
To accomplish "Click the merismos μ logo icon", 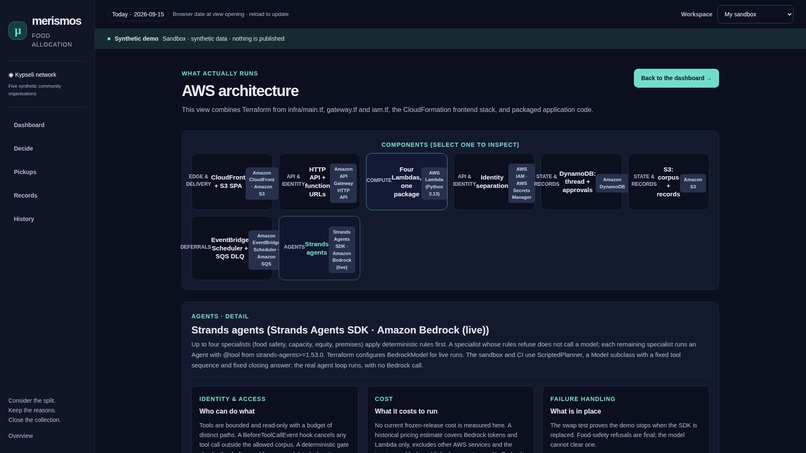I will click(x=17, y=31).
